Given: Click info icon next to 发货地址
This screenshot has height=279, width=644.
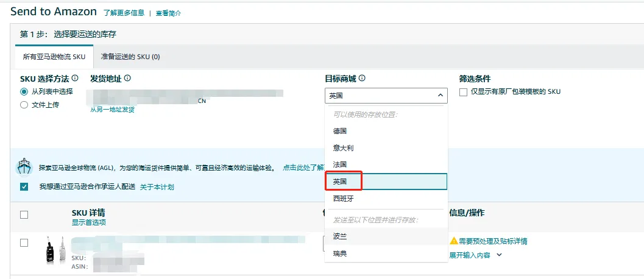Looking at the screenshot, I should tap(127, 79).
